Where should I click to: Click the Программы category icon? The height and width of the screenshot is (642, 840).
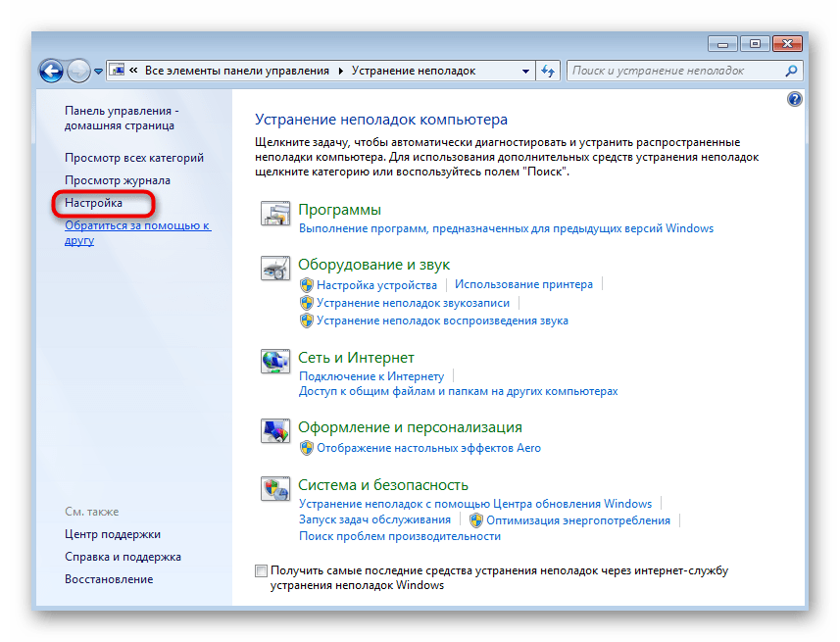[275, 214]
